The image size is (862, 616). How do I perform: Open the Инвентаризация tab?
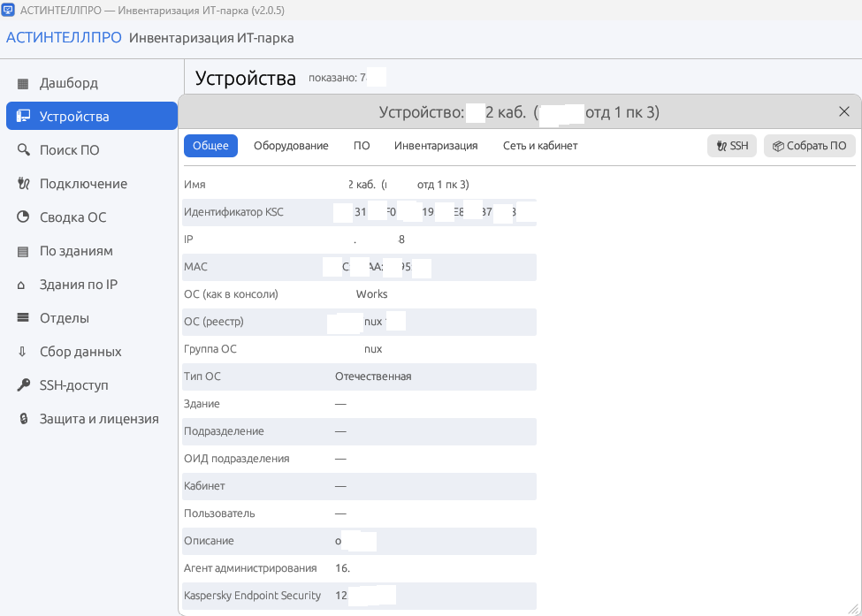coord(436,146)
